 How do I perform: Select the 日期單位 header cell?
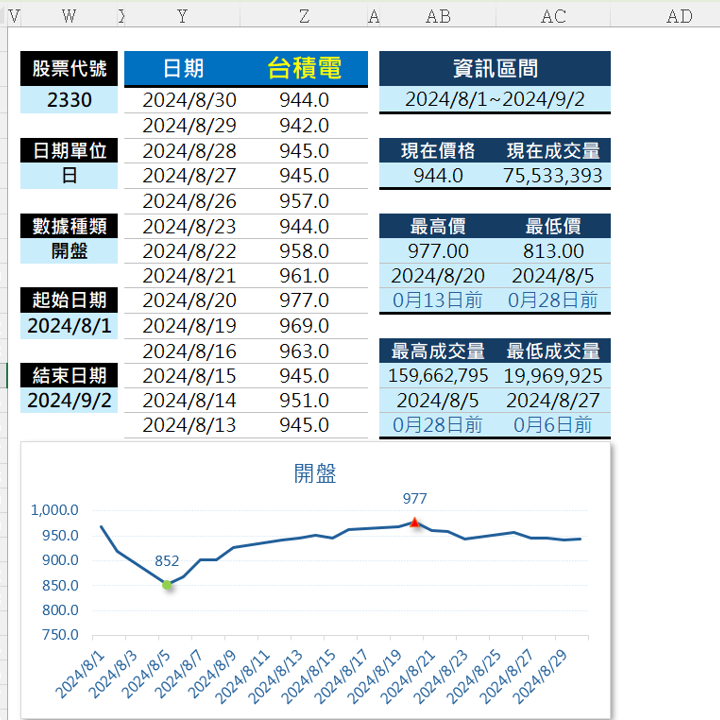[69, 151]
